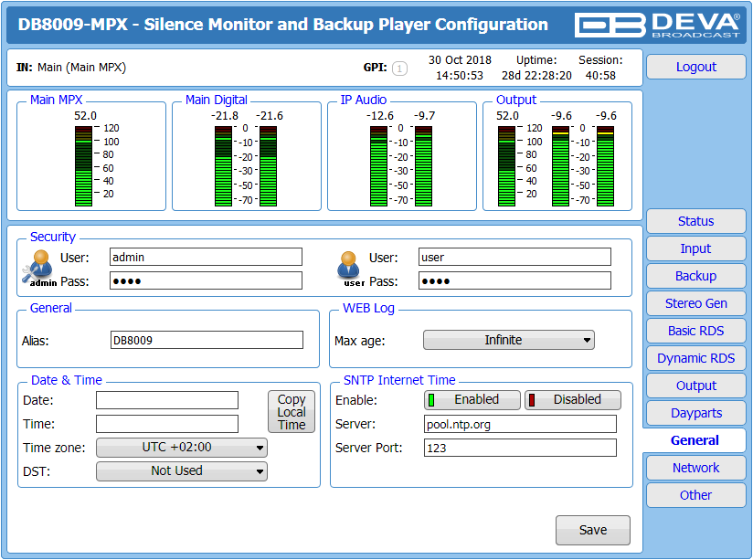This screenshot has height=560, width=753.
Task: Enable SNTP Internet Time
Action: coord(472,399)
